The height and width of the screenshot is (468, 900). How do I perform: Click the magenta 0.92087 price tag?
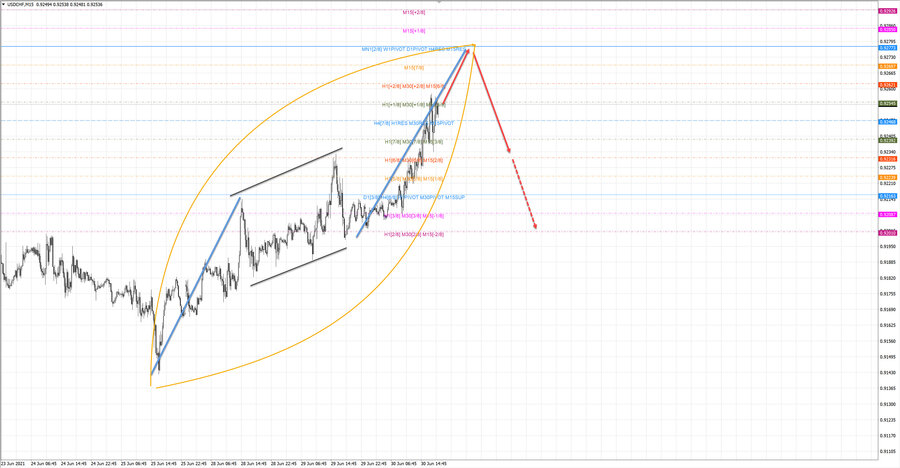(x=885, y=215)
